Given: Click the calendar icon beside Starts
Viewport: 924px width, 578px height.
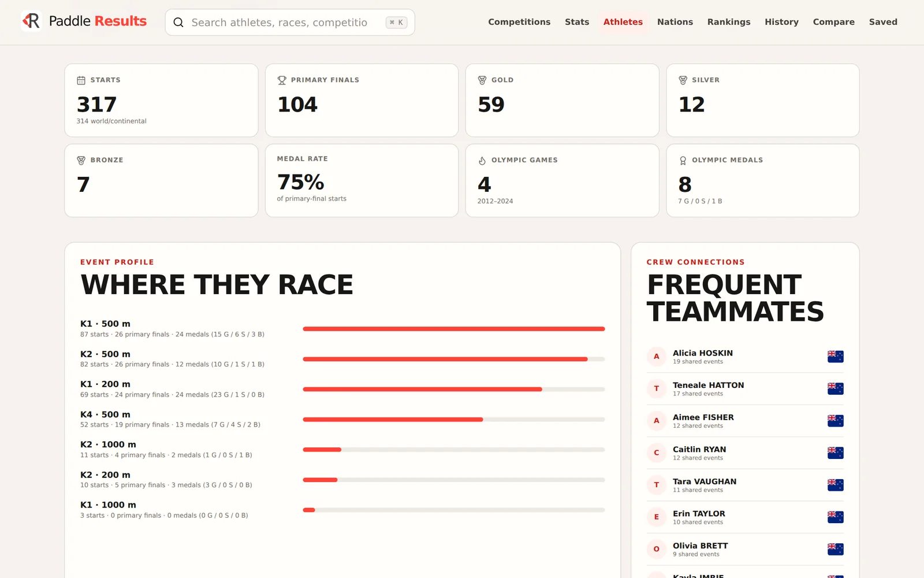Looking at the screenshot, I should (x=81, y=80).
